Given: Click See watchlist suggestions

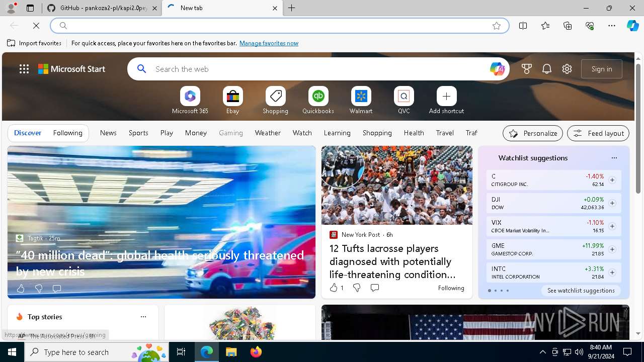Looking at the screenshot, I should pos(581,291).
